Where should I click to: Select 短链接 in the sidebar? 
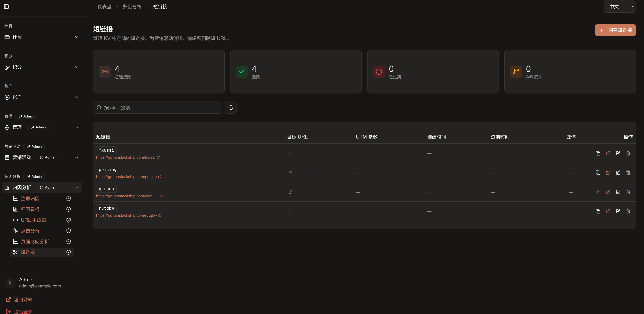42,252
